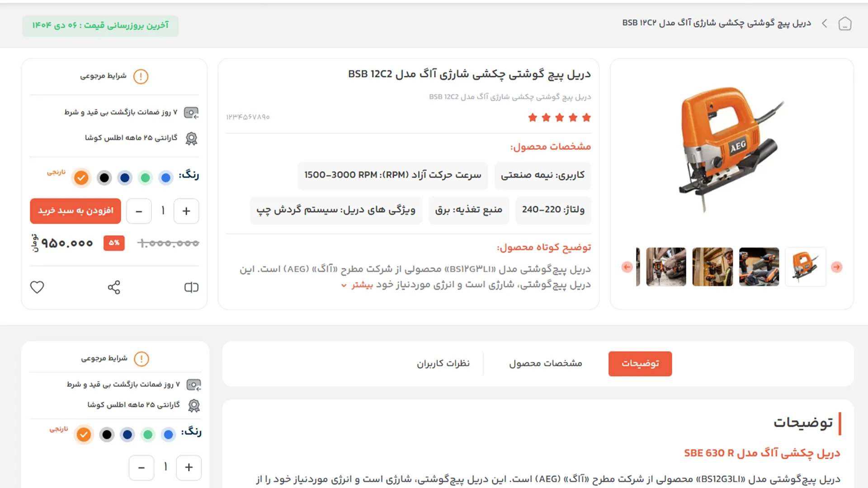Switch to the نظرات کاربران tab
The image size is (868, 488).
point(443,364)
